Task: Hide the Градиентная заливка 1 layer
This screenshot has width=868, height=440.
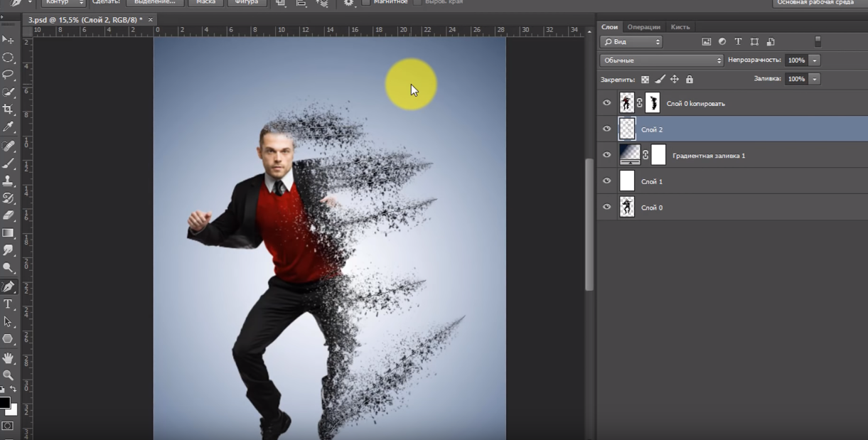Action: [x=606, y=155]
